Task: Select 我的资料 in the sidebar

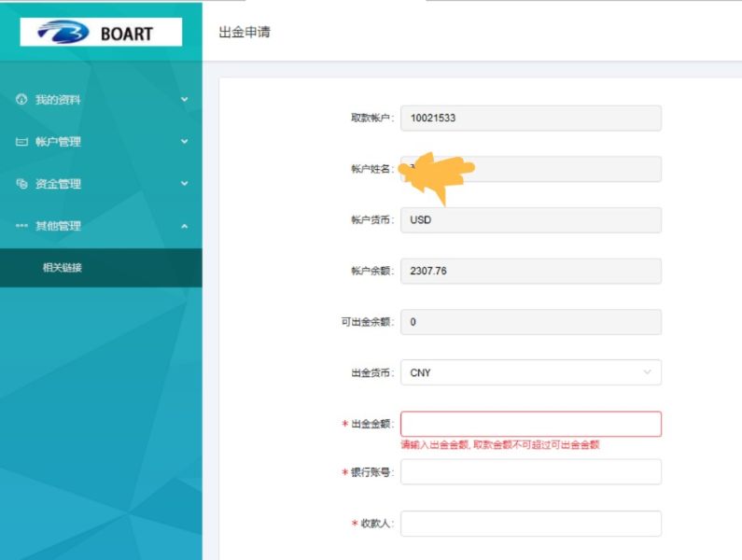Action: (x=58, y=100)
